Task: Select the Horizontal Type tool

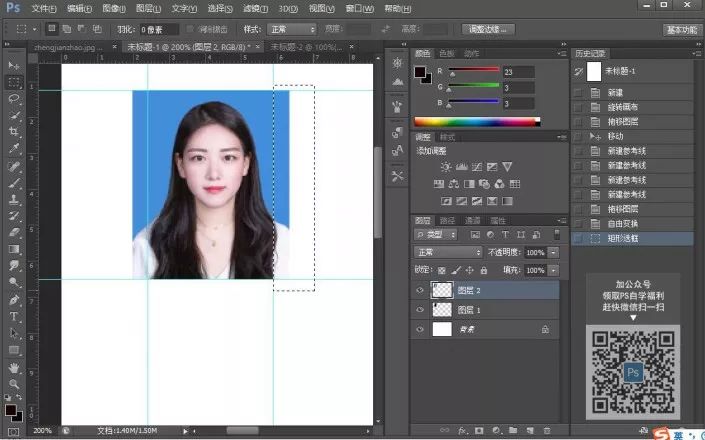Action: click(x=14, y=316)
